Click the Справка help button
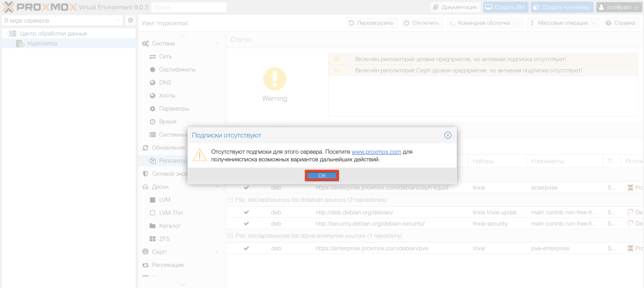644x288 pixels. click(621, 23)
